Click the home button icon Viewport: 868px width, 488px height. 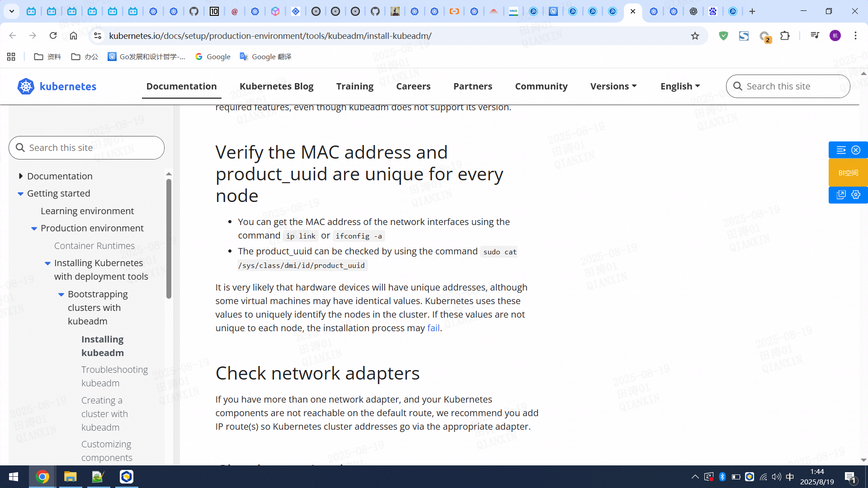(x=73, y=36)
